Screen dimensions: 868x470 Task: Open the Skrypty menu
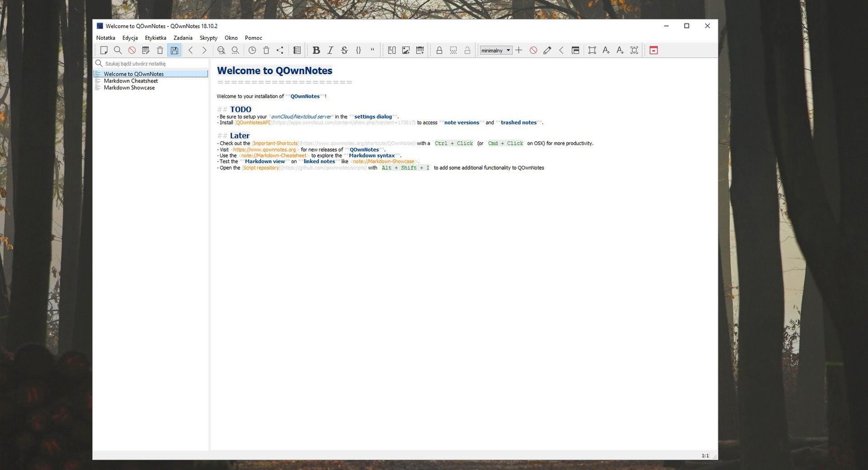pos(208,38)
